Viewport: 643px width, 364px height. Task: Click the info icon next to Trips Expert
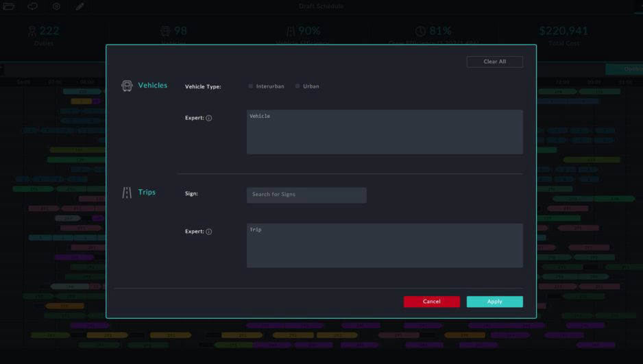(x=209, y=232)
